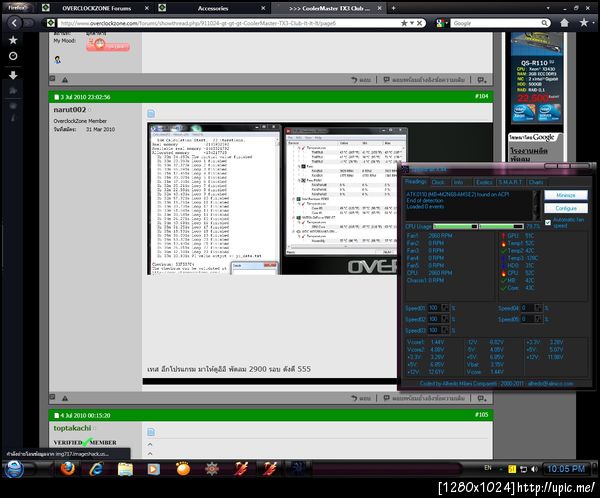The image size is (600, 498).
Task: Open the Windows Explorer folder taskbar icon
Action: pos(125,469)
